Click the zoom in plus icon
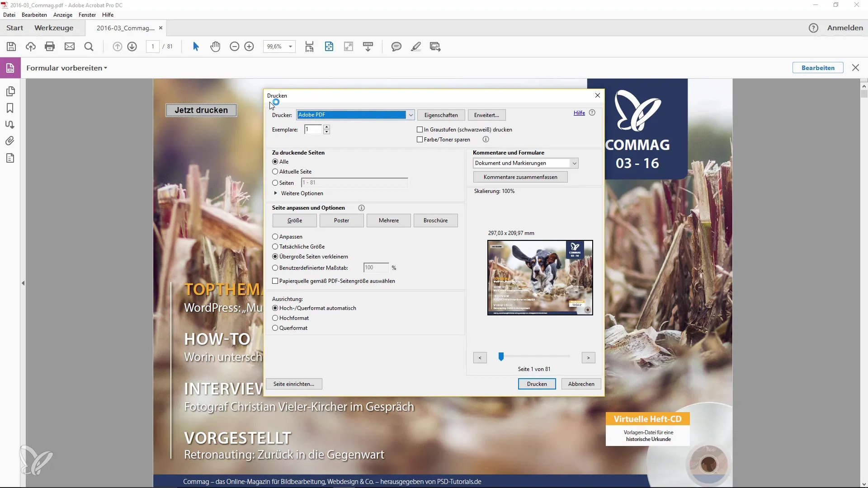The width and height of the screenshot is (868, 488). pos(249,47)
